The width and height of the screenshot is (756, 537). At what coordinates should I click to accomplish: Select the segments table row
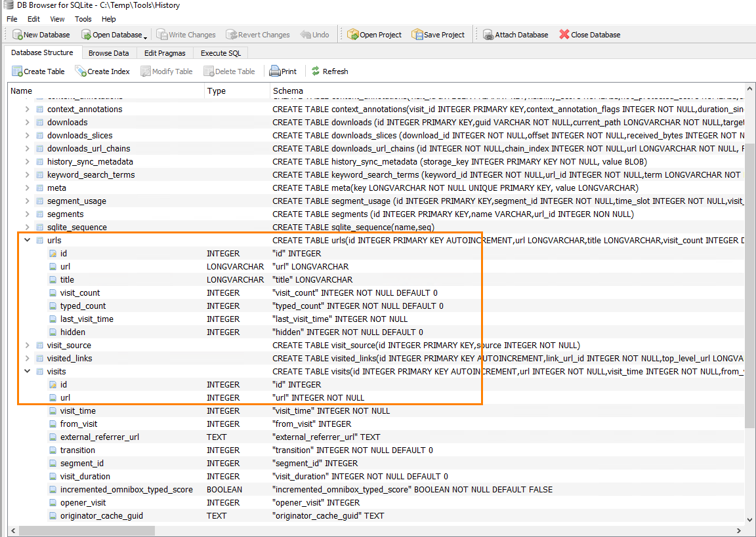pyautogui.click(x=376, y=214)
